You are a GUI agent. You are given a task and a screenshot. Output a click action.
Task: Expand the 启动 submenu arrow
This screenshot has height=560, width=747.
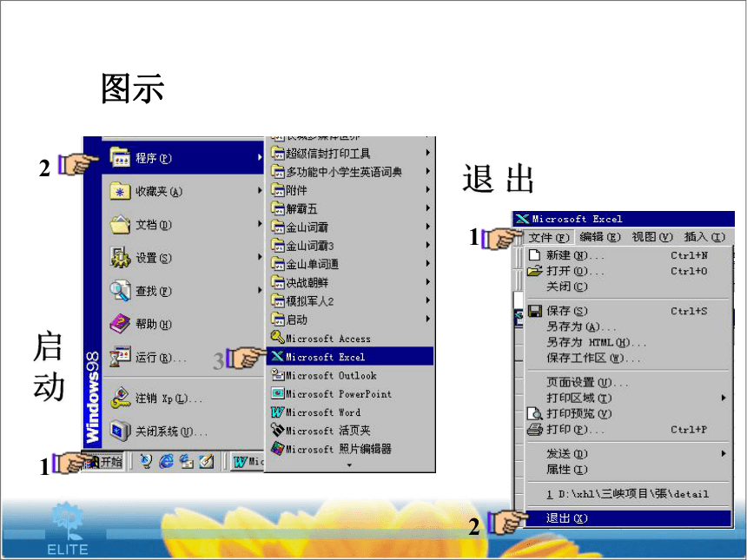pyautogui.click(x=428, y=319)
